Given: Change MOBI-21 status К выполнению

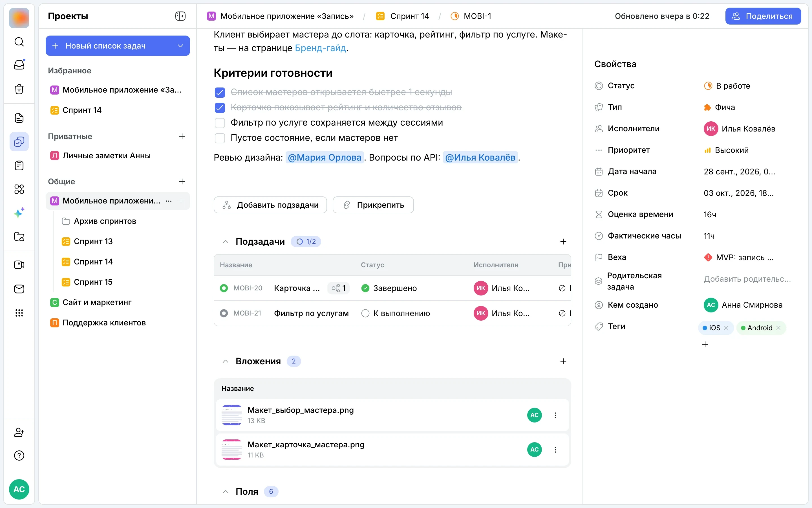Looking at the screenshot, I should [396, 313].
